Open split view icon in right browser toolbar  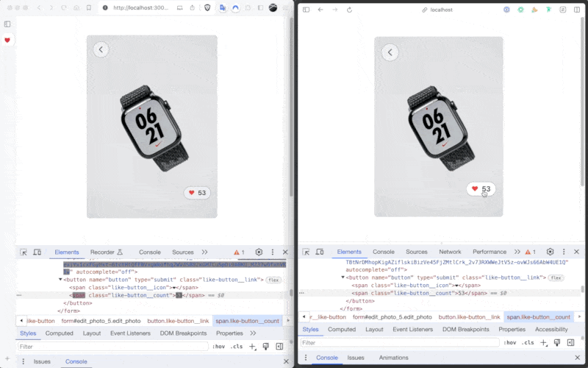pyautogui.click(x=577, y=10)
